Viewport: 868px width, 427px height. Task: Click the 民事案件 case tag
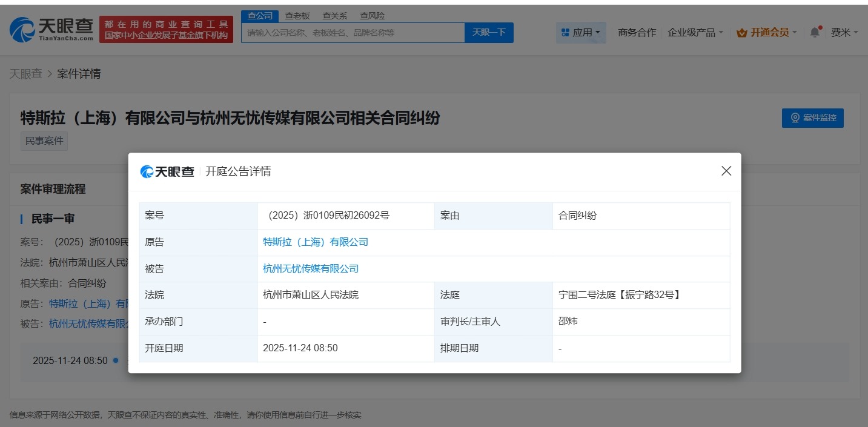(44, 141)
